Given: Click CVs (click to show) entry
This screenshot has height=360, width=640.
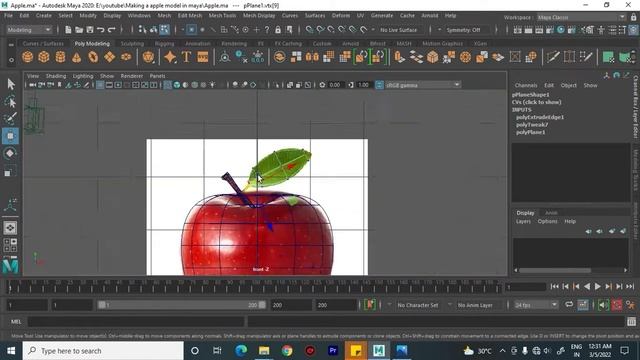Looking at the screenshot, I should click(x=537, y=102).
